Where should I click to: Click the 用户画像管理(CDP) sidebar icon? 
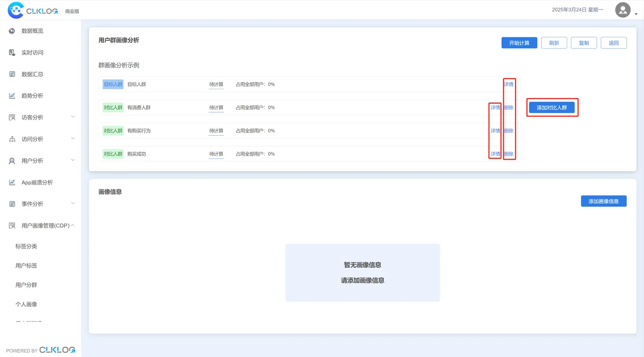pyautogui.click(x=12, y=225)
